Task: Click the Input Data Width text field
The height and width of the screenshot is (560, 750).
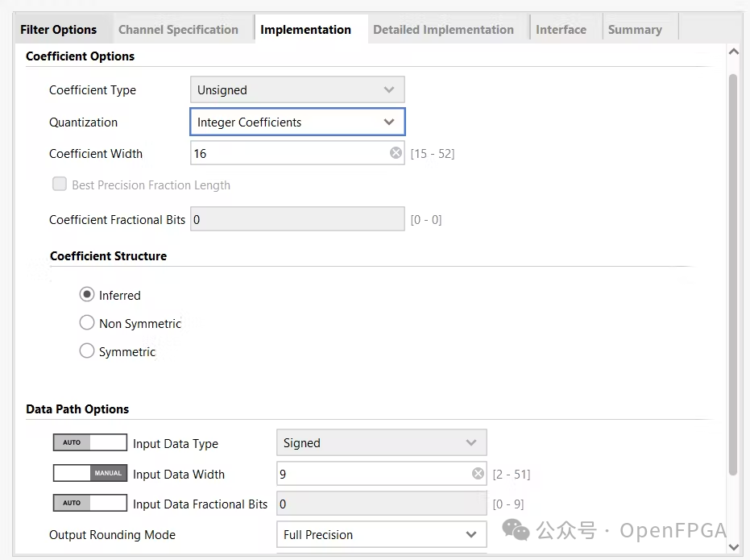Action: pyautogui.click(x=371, y=474)
